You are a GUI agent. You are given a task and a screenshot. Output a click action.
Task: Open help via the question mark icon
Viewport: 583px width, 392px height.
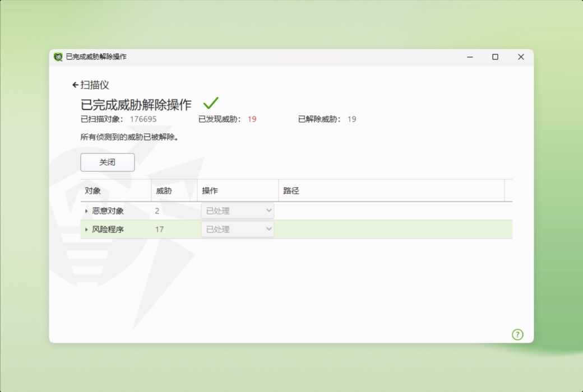(x=517, y=334)
